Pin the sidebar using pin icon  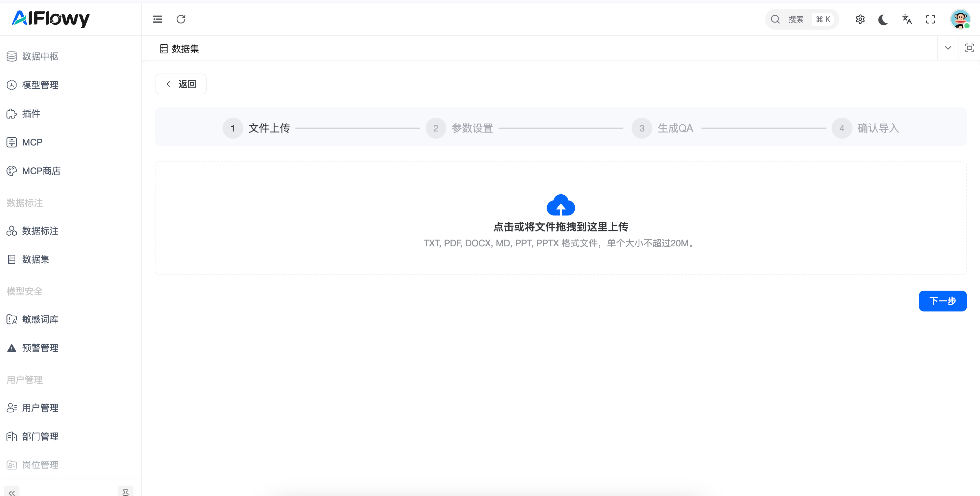click(x=126, y=492)
